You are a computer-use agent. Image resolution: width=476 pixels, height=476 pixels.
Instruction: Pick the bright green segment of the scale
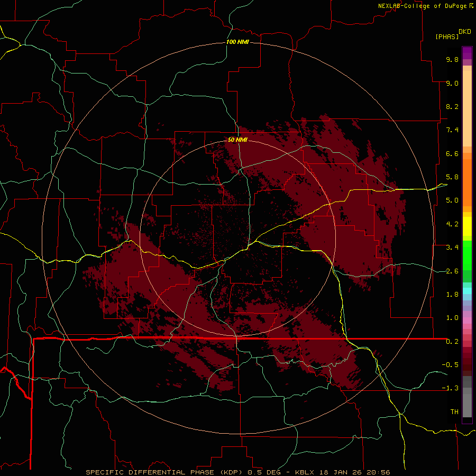467,255
